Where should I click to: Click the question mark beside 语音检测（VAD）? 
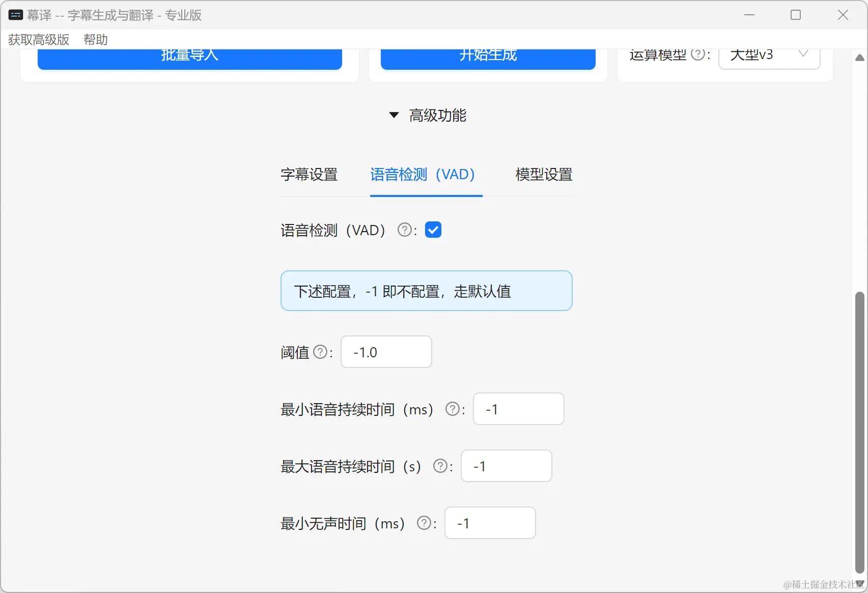coord(404,230)
